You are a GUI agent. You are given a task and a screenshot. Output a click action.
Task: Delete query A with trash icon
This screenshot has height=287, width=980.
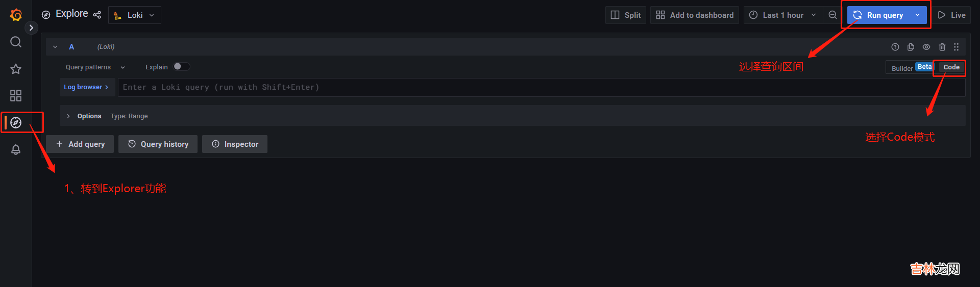942,47
